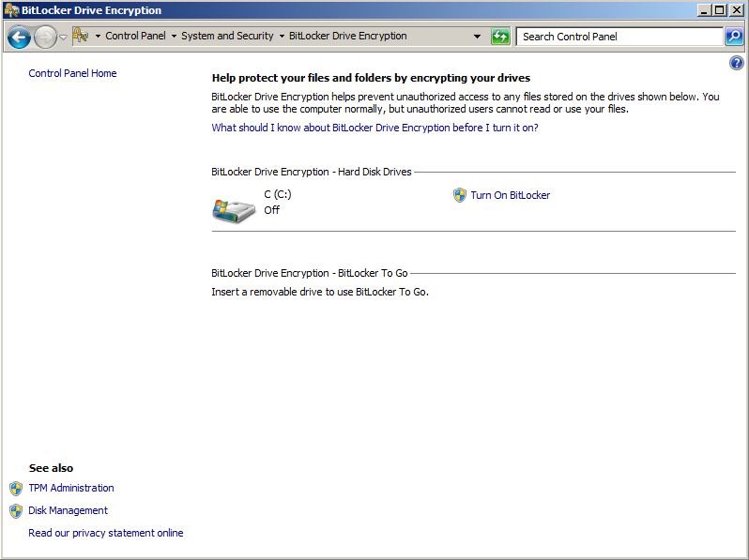Image resolution: width=749 pixels, height=560 pixels.
Task: Click the Off status under C drive
Action: pos(272,210)
